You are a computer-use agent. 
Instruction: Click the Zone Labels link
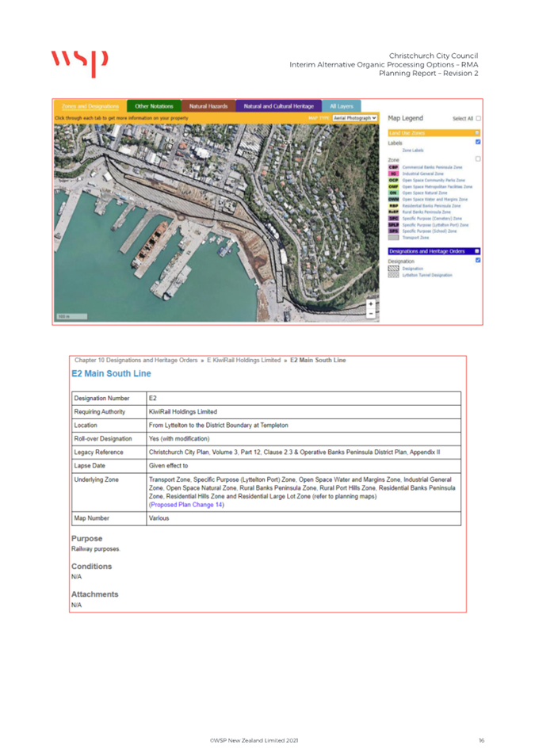point(413,151)
